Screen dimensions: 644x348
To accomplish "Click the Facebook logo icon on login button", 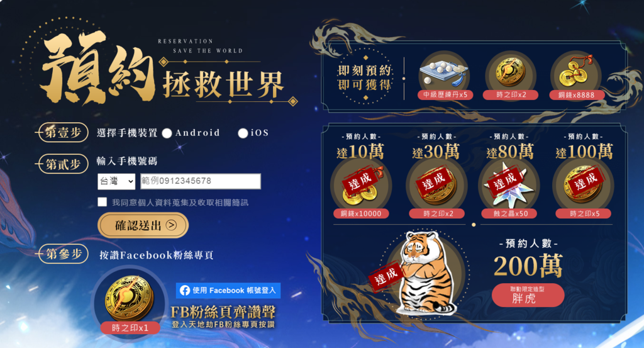I will pyautogui.click(x=185, y=291).
